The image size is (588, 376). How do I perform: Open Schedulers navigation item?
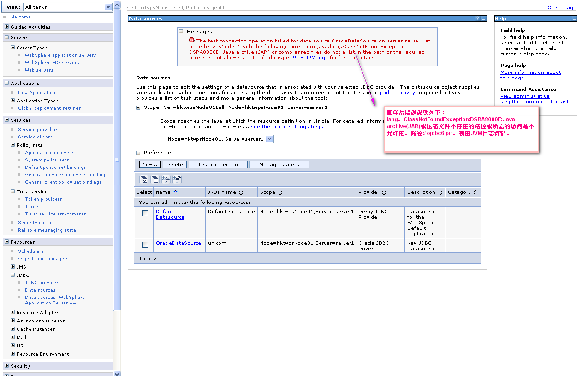[x=31, y=251]
